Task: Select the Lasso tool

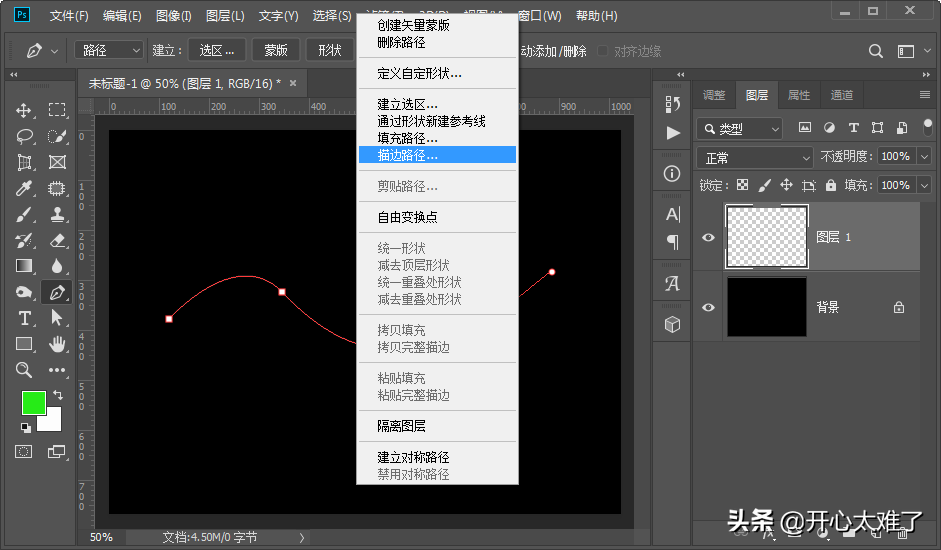Action: pos(25,136)
